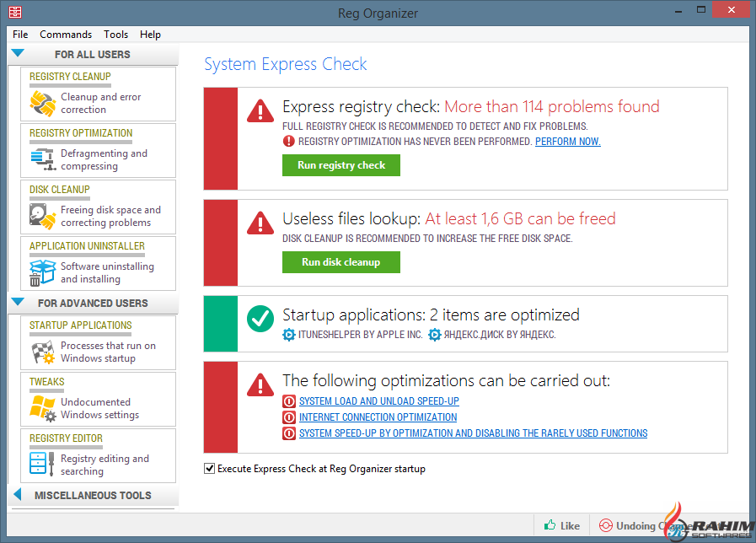
Task: Click the Like button text in status bar
Action: point(571,525)
